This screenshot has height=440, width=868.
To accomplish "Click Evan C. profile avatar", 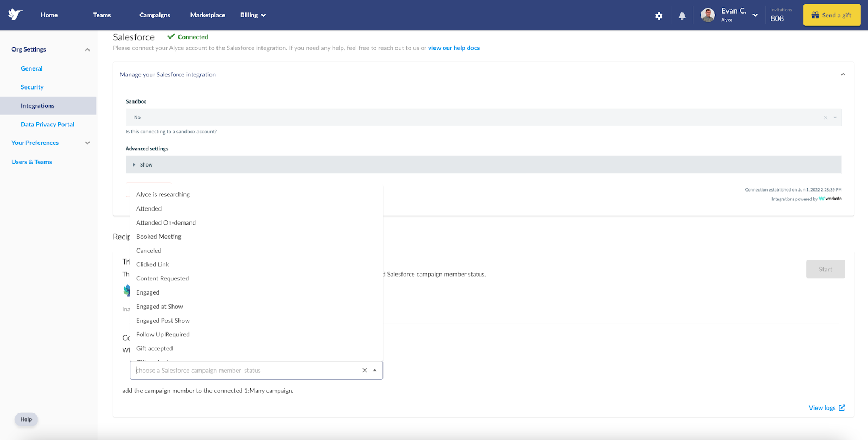I will 708,15.
